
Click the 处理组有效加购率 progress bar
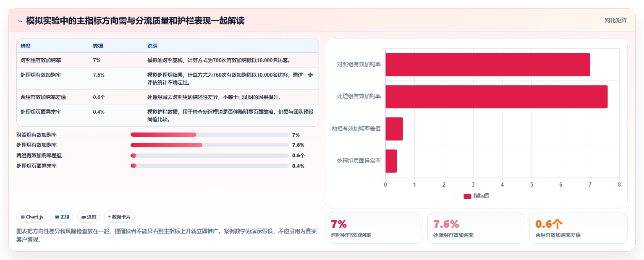click(209, 145)
